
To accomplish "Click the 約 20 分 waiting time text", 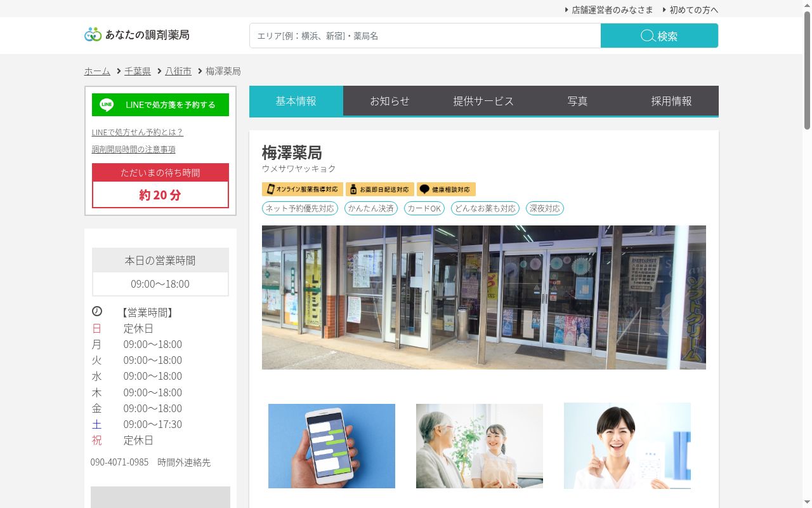I will pyautogui.click(x=160, y=195).
